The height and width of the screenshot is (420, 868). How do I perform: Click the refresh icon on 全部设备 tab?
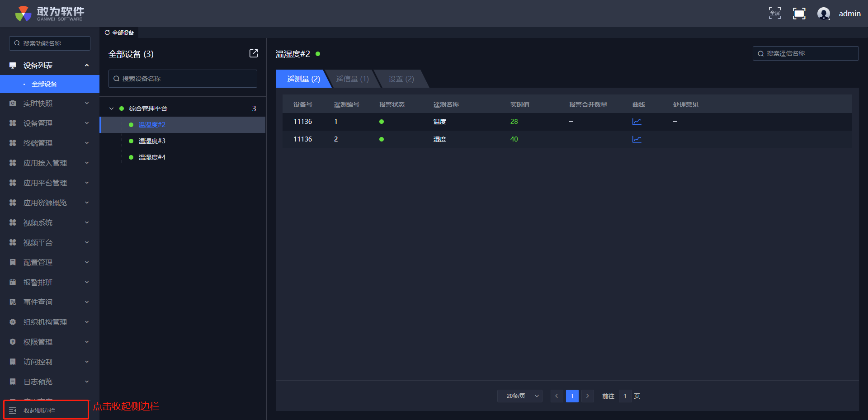click(x=107, y=33)
